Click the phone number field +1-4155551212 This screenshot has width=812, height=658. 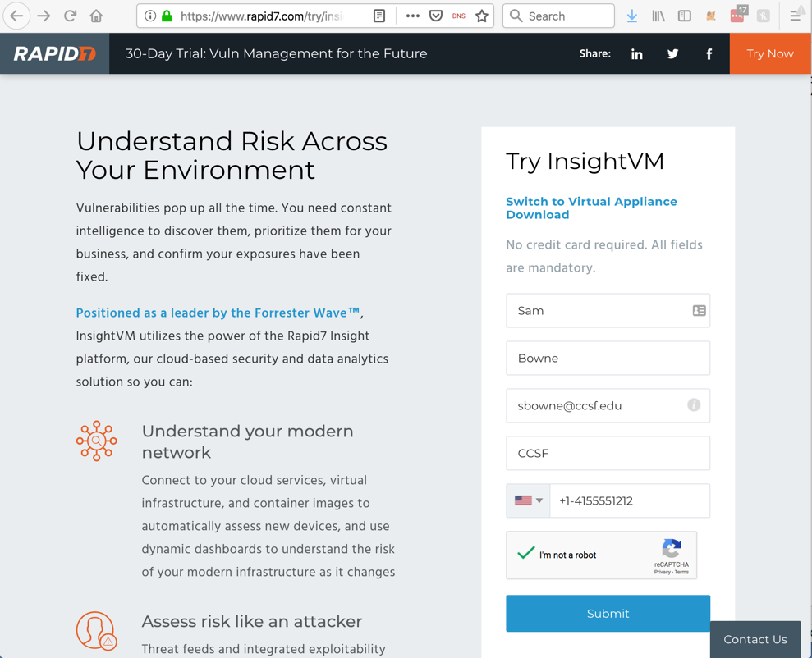coord(630,500)
